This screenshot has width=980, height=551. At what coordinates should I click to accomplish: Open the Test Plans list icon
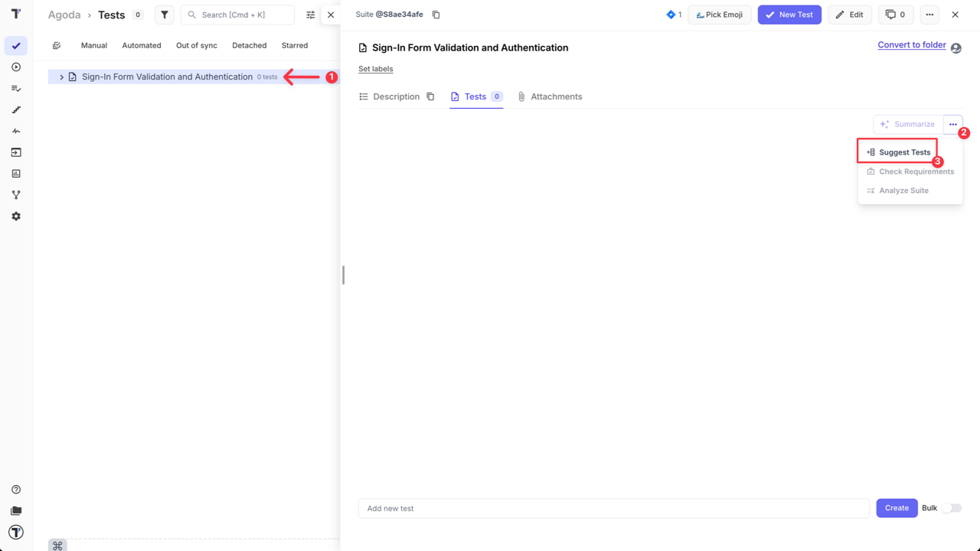(16, 88)
